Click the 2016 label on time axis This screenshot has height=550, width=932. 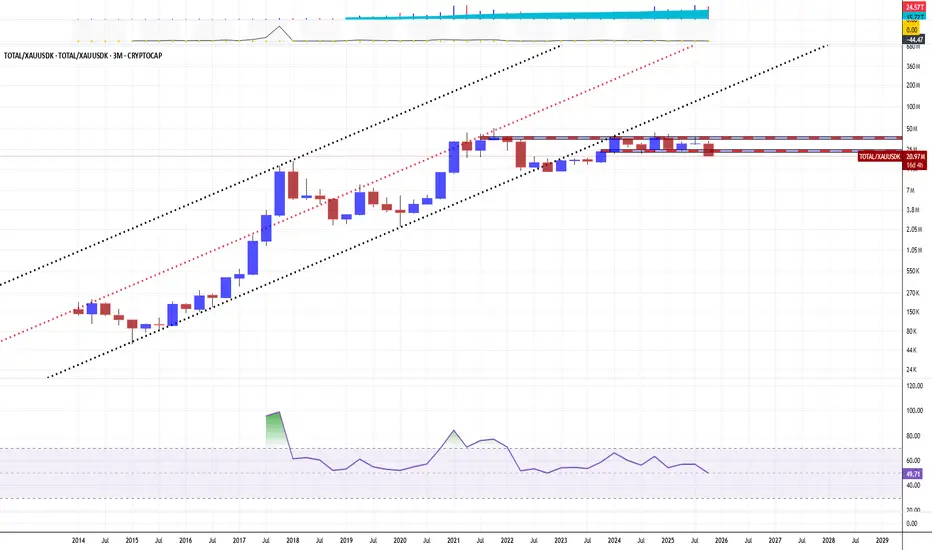[x=185, y=541]
